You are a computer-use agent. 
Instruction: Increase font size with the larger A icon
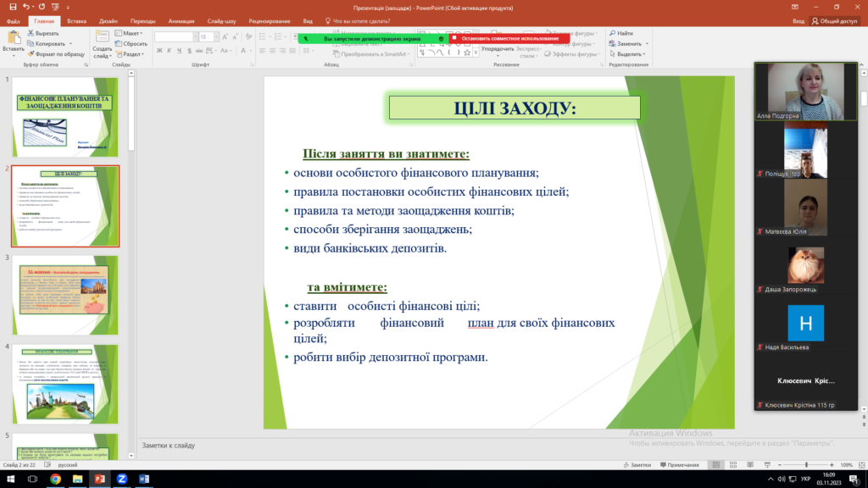click(225, 36)
